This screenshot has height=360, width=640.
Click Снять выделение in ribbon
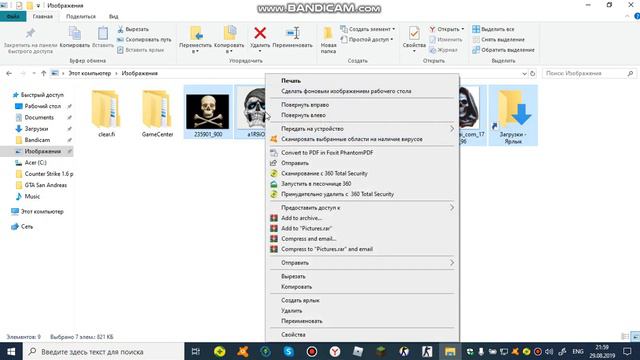[x=498, y=40]
